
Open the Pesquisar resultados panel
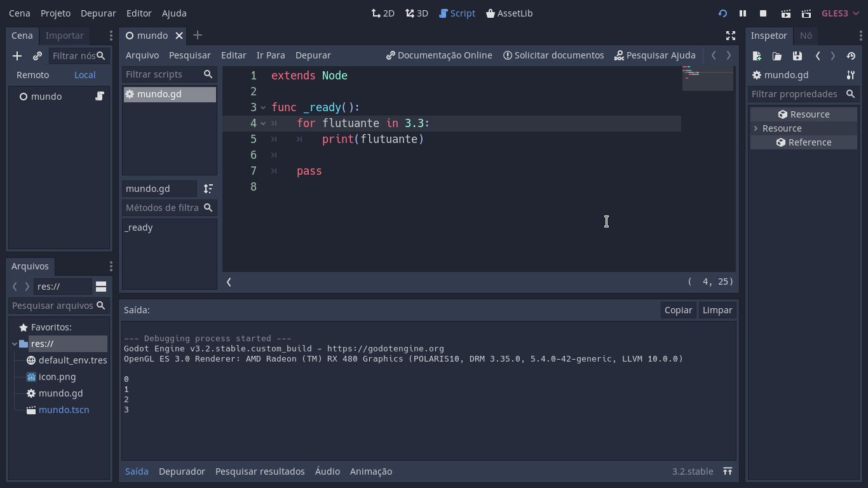[260, 471]
